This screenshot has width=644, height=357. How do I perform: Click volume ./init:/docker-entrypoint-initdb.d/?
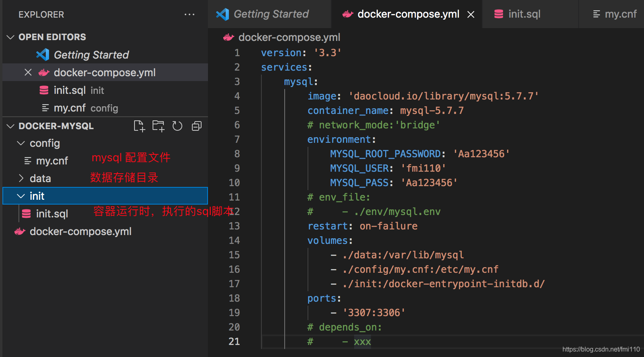click(x=444, y=284)
